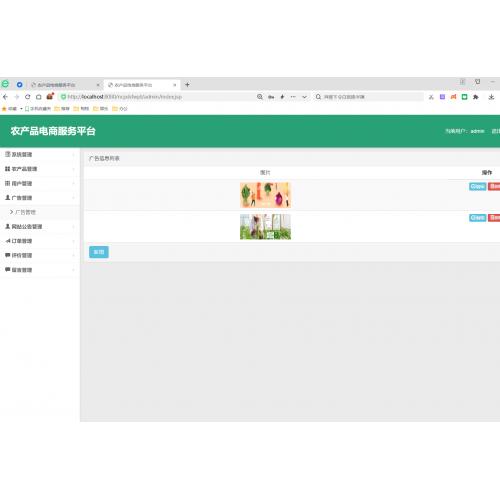Click the scissors screenshot icon

click(x=431, y=97)
